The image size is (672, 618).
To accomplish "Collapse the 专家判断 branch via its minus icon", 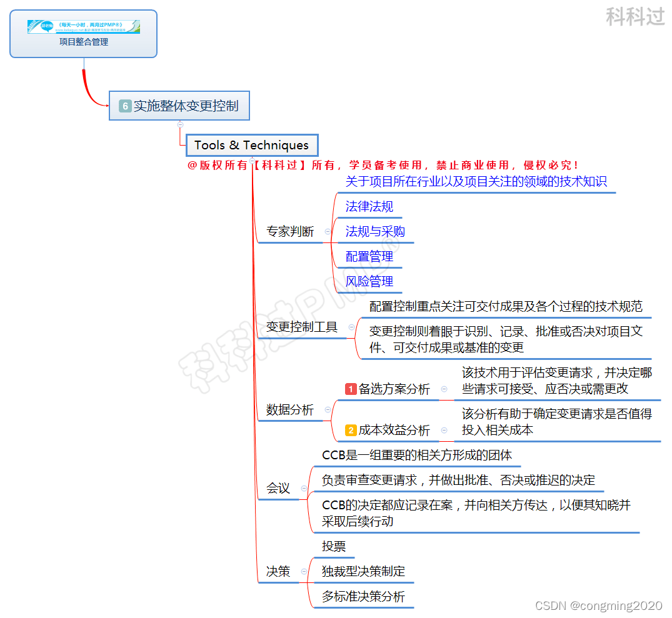I will coord(327,231).
